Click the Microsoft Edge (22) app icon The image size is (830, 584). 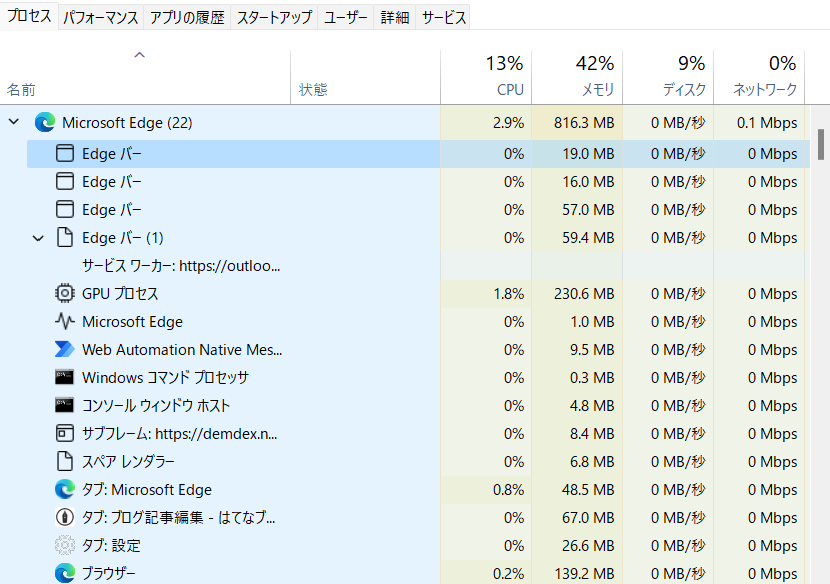(45, 122)
